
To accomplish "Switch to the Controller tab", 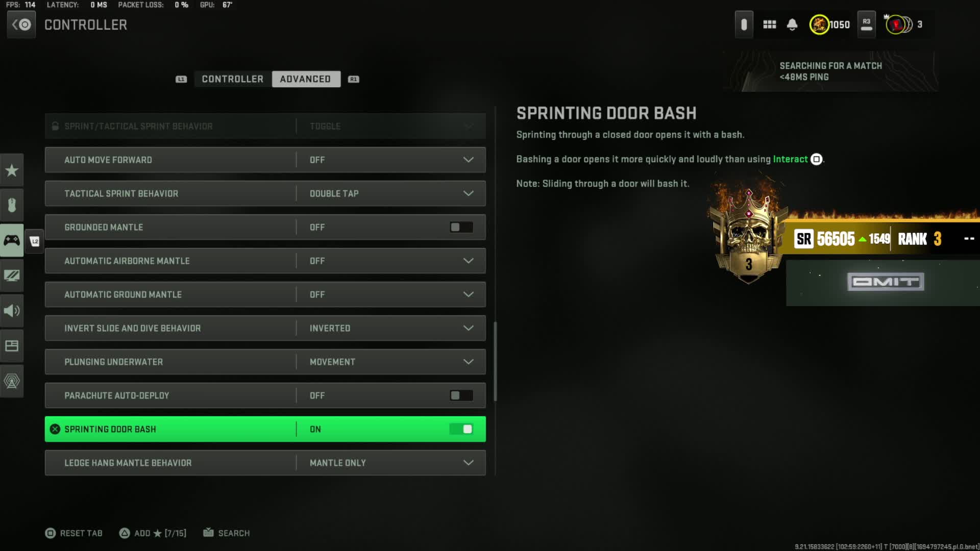I will 233,79.
